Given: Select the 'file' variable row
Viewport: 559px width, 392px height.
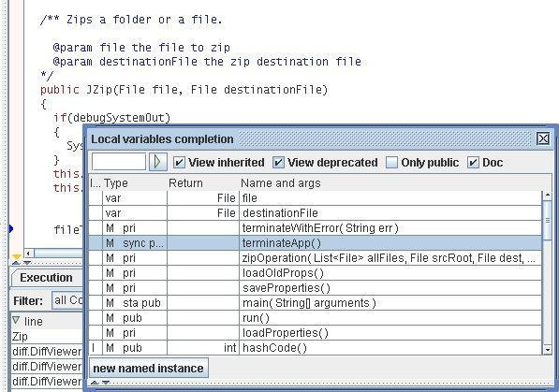Looking at the screenshot, I should click(x=315, y=198).
